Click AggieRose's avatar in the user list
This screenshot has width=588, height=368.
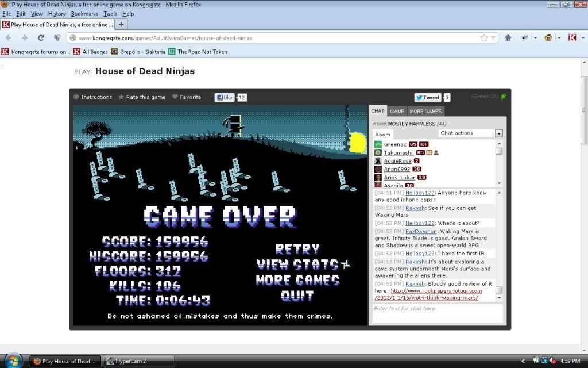(x=378, y=161)
